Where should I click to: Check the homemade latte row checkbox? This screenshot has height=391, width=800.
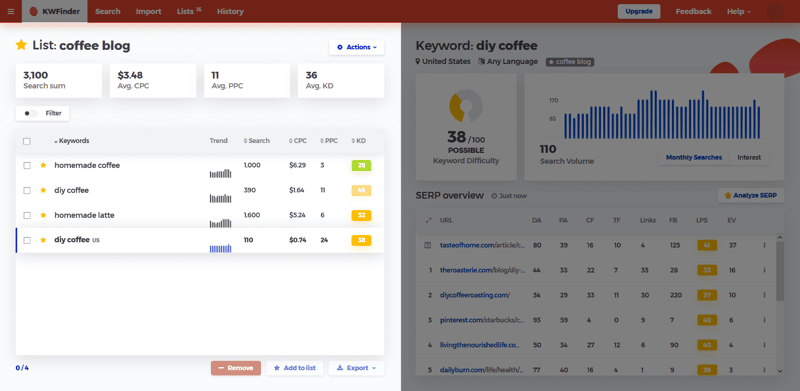(27, 215)
